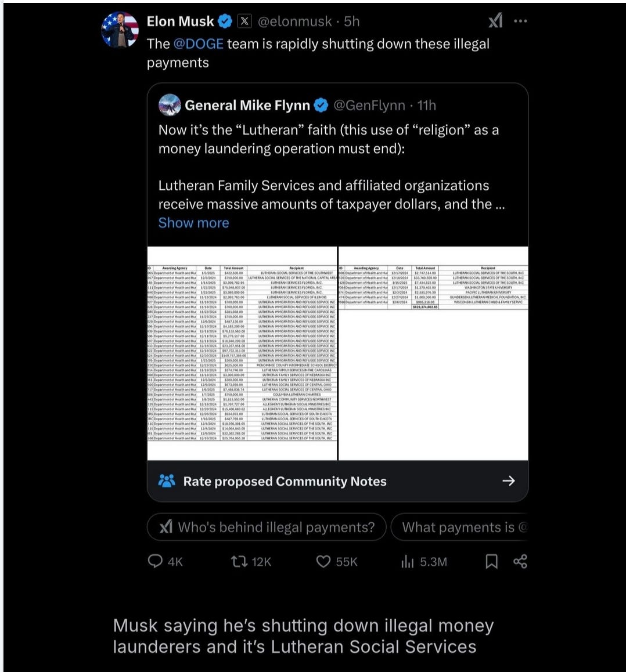Image resolution: width=626 pixels, height=672 pixels.
Task: Click General Mike Flynn's blue checkmark
Action: 321,106
